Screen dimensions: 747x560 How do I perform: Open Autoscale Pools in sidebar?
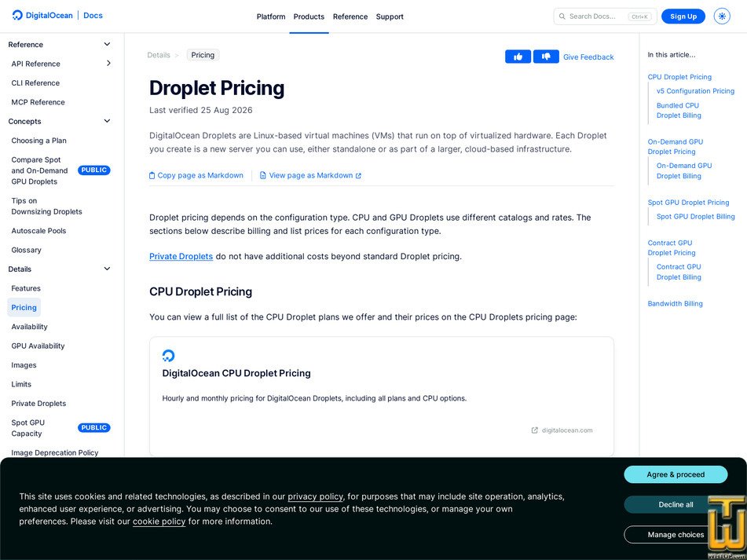click(38, 230)
